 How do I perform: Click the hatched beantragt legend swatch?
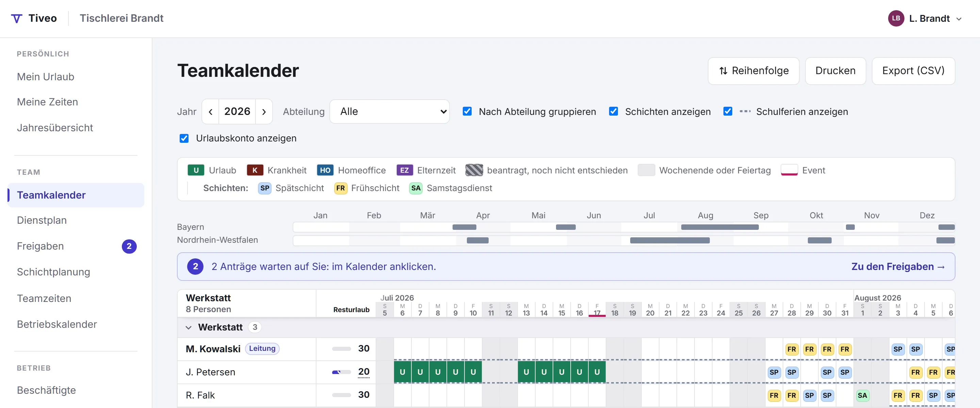474,170
